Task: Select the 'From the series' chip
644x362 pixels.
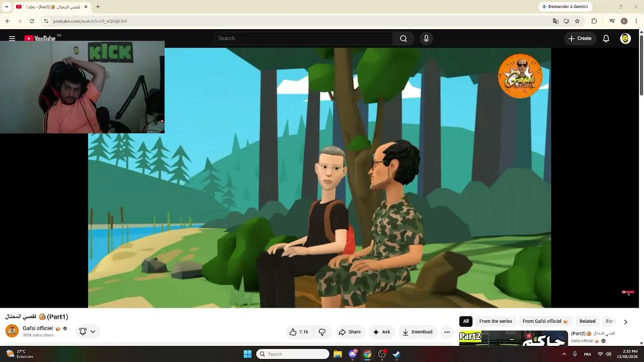Action: point(496,321)
